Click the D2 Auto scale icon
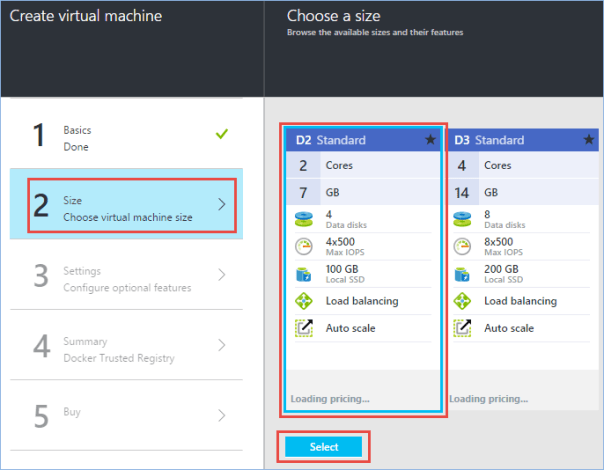This screenshot has height=470, width=604. click(x=303, y=328)
